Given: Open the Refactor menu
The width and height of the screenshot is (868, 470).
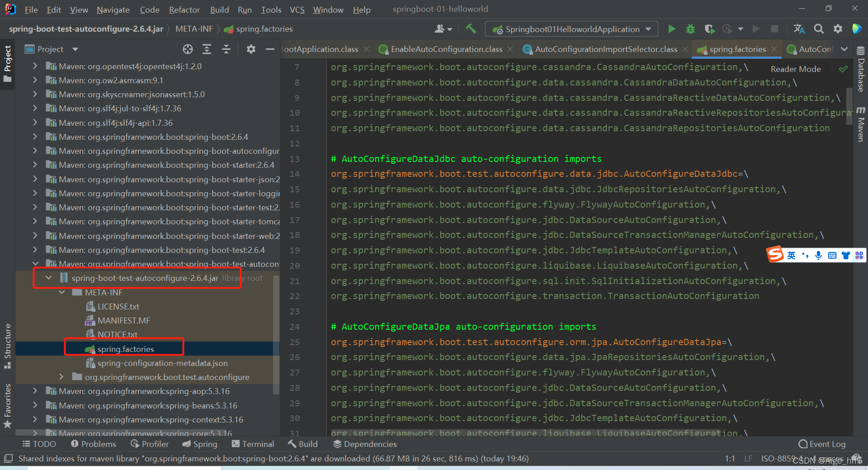Looking at the screenshot, I should [x=184, y=9].
